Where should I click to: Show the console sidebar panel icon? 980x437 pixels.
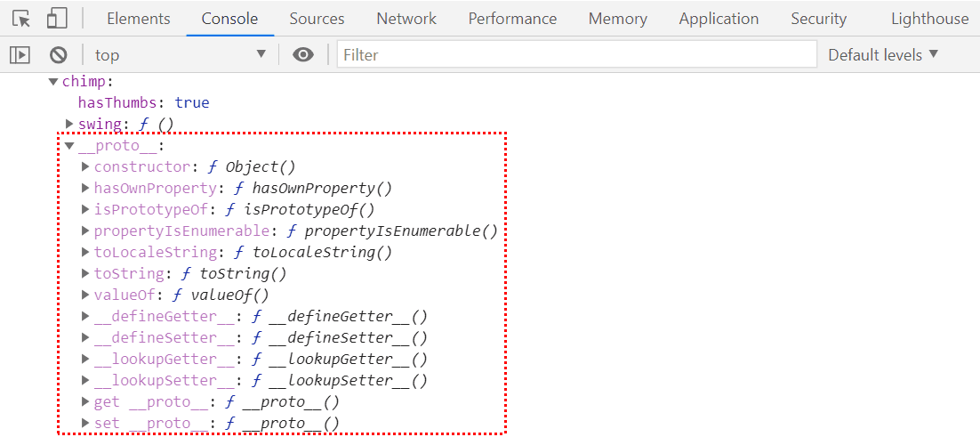(x=20, y=55)
